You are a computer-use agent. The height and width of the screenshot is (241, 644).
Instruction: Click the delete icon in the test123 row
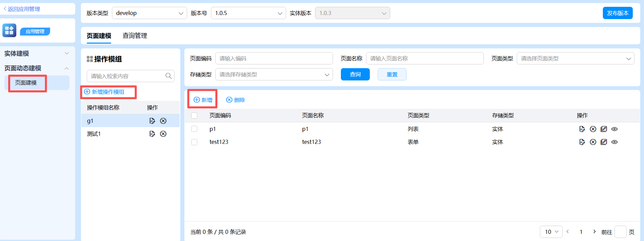tap(593, 142)
